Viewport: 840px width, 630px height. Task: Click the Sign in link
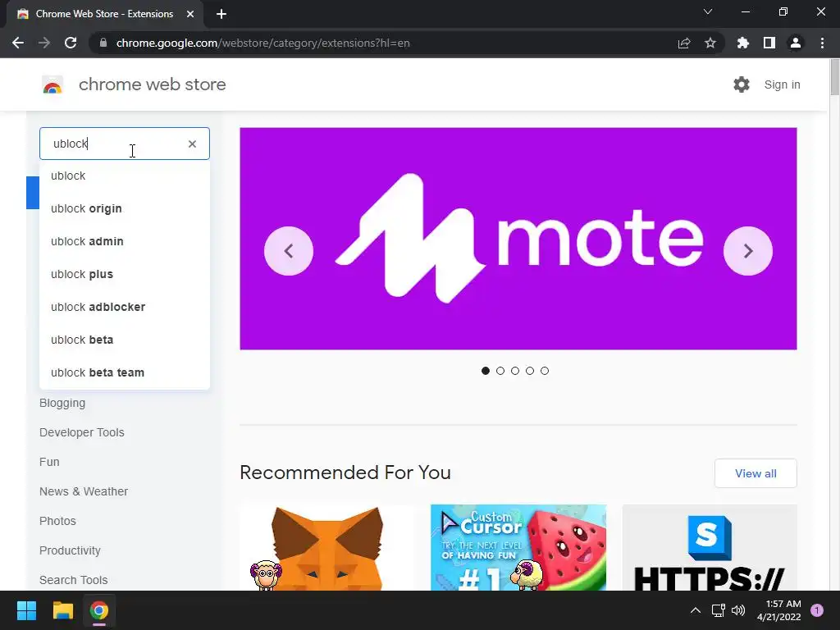[x=782, y=84]
